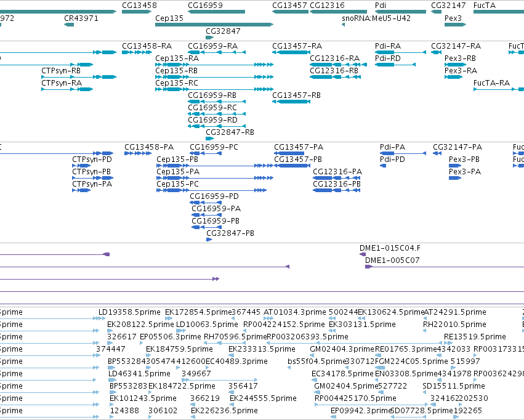Click the Pdi-RD transcript label
This screenshot has height=420, width=524.
[x=388, y=58]
